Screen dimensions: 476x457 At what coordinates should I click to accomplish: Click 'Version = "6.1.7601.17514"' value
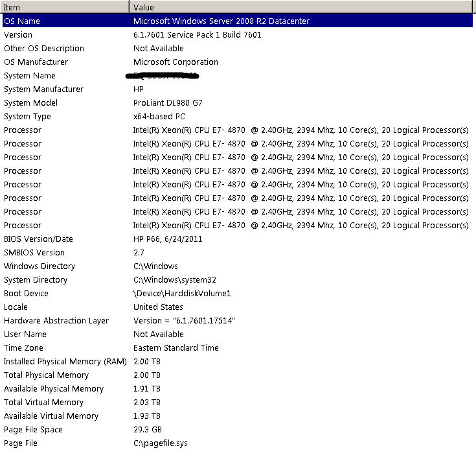tap(185, 321)
